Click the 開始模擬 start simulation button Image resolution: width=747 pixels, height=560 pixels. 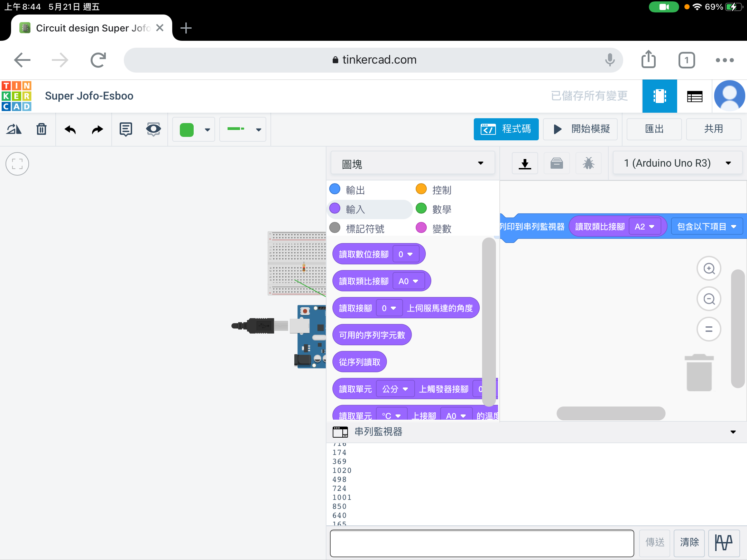580,129
